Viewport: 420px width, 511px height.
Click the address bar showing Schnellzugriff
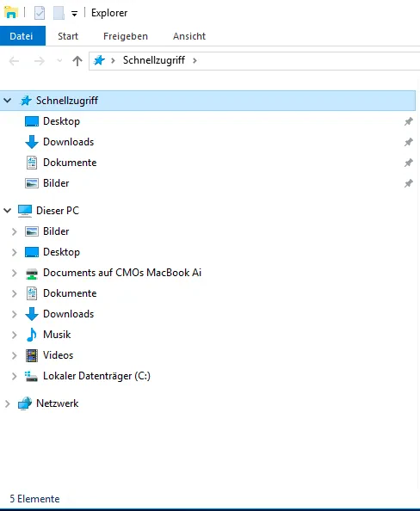click(255, 60)
